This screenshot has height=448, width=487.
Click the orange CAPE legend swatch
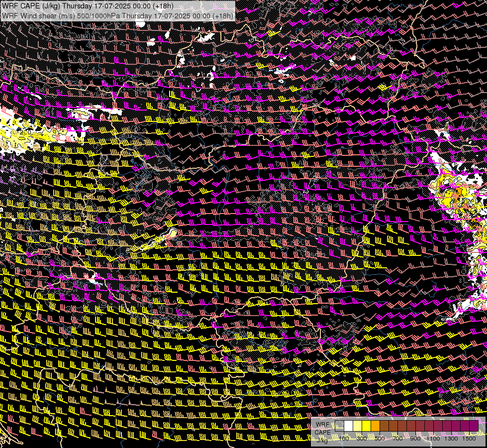point(376,426)
